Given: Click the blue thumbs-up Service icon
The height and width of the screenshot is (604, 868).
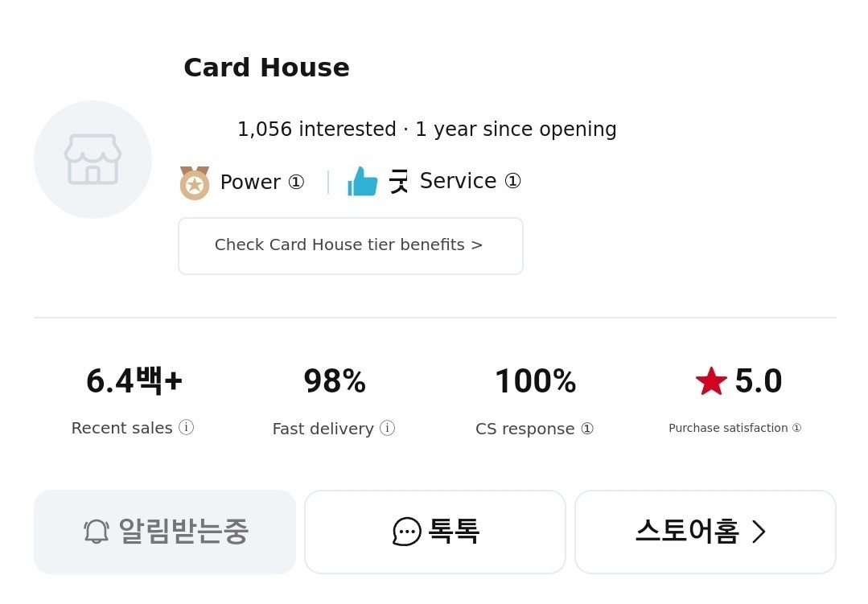Looking at the screenshot, I should tap(362, 182).
